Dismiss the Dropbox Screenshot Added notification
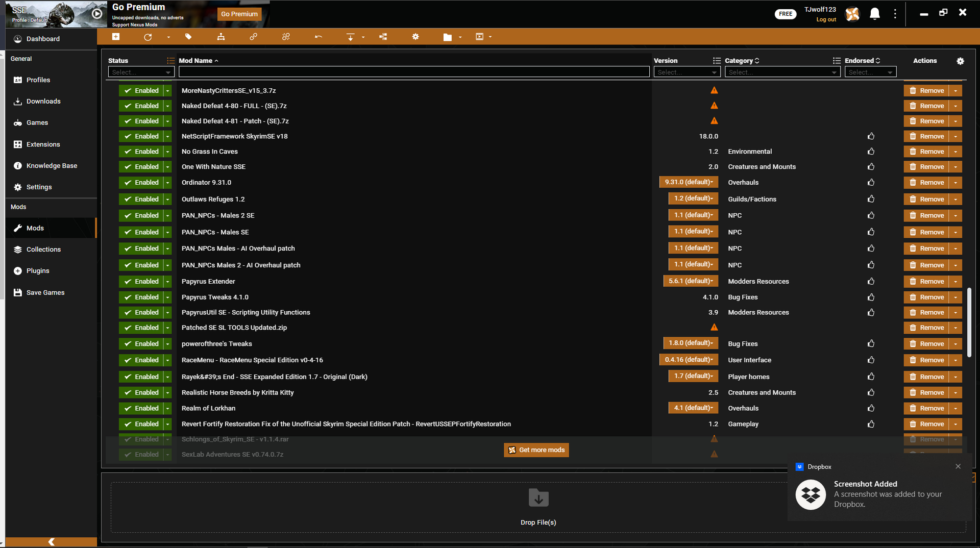This screenshot has height=548, width=980. [958, 466]
